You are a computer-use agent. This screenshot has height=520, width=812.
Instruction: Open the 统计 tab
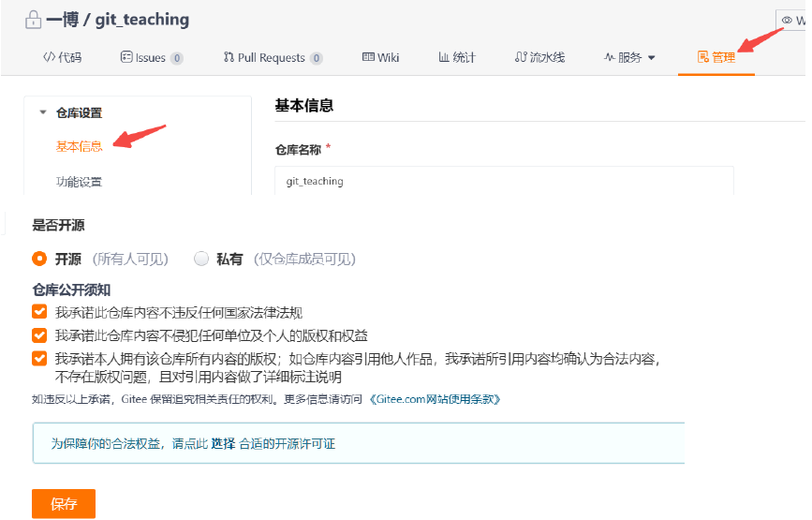(x=457, y=57)
